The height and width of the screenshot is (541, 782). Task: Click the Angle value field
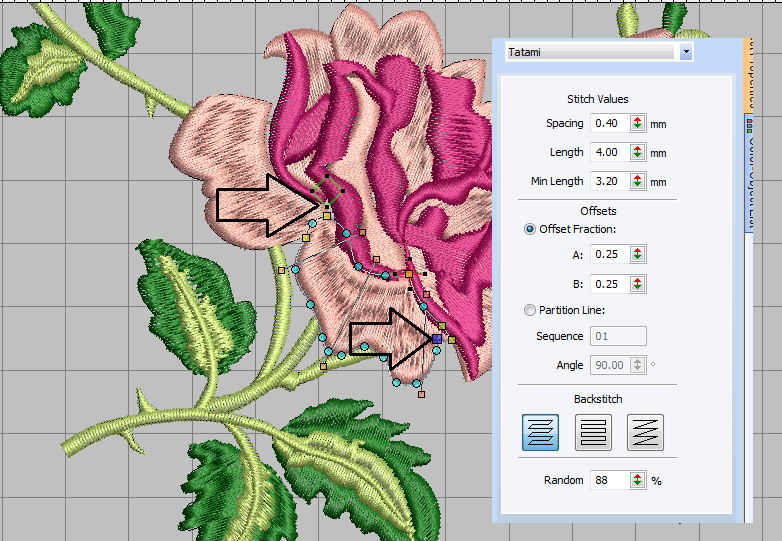click(x=610, y=365)
